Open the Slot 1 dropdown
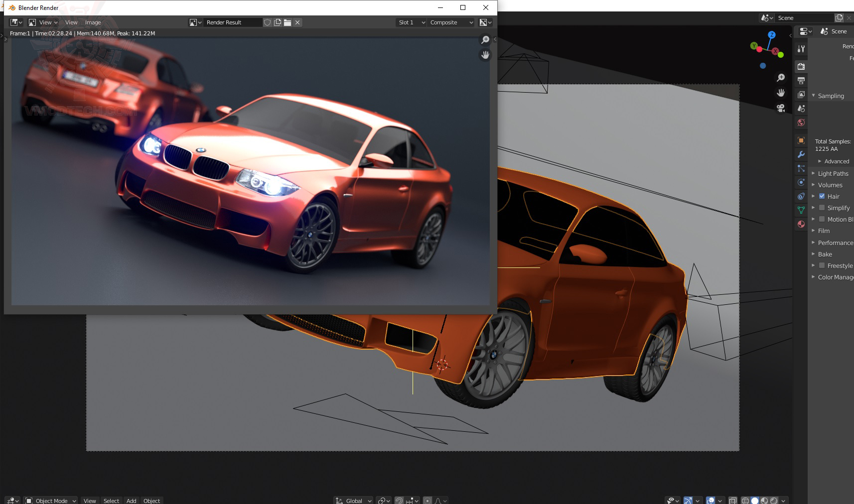This screenshot has height=504, width=854. coord(411,22)
